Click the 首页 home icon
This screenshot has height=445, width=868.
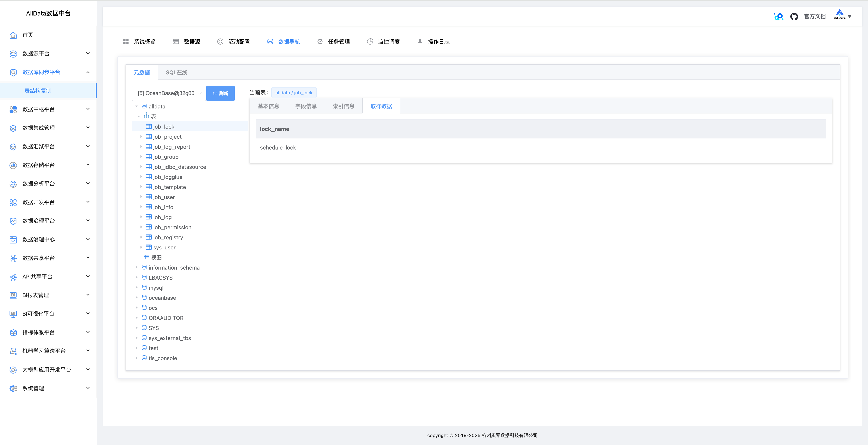click(13, 35)
